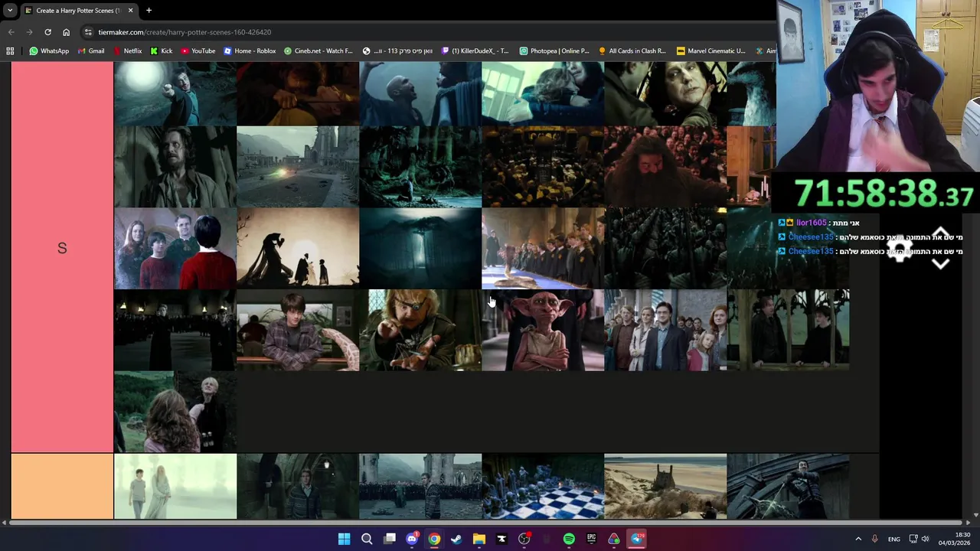This screenshot has height=551, width=980.
Task: Open Epic Games Launcher from the taskbar
Action: 591,539
